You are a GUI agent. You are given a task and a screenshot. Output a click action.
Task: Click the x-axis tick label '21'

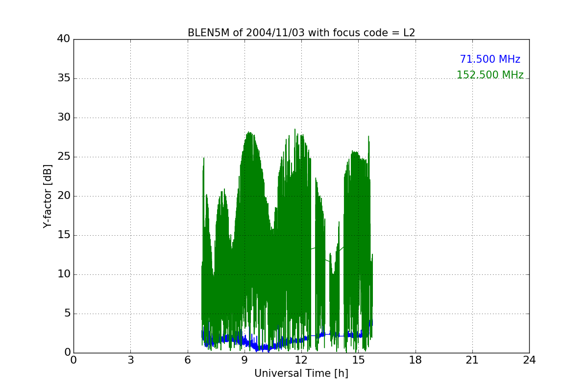(472, 360)
